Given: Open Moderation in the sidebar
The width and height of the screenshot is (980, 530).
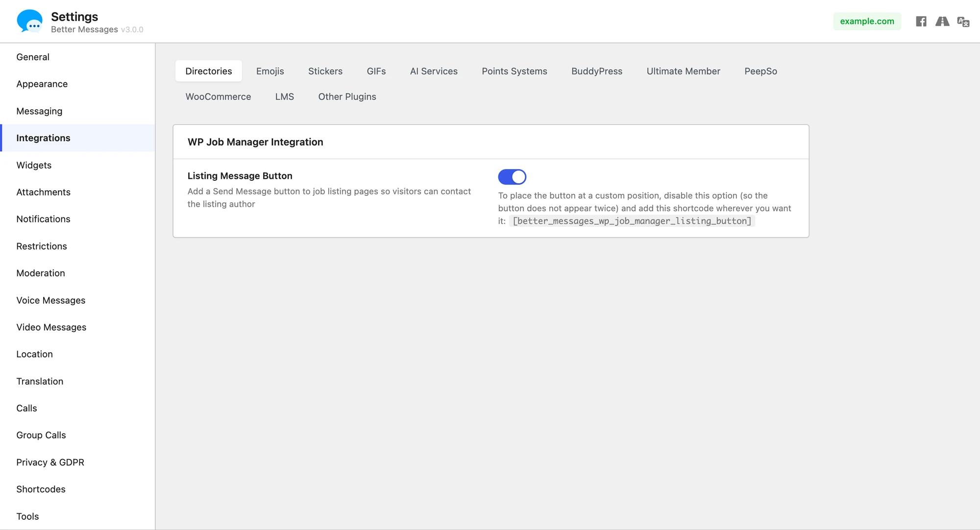Looking at the screenshot, I should (77, 273).
